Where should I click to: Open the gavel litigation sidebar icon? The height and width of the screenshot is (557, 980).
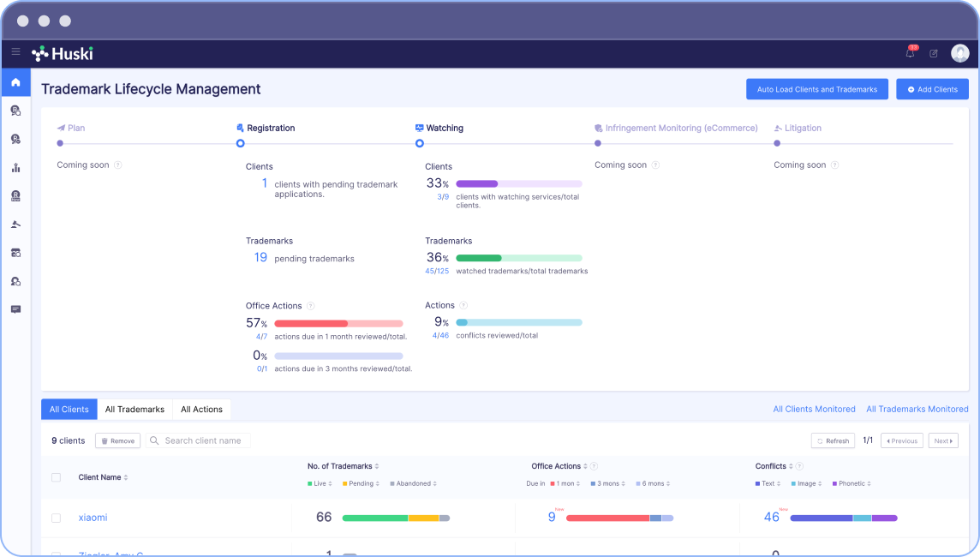tap(15, 225)
